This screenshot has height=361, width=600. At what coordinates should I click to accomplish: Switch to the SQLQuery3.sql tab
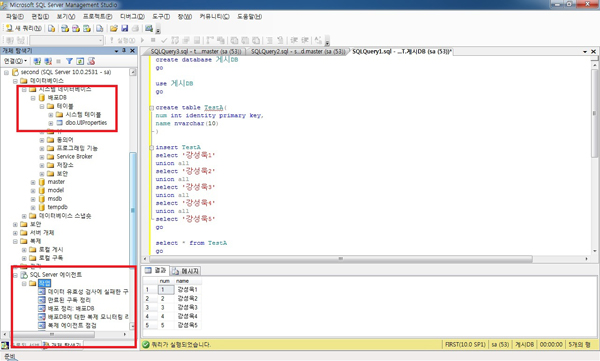(x=196, y=51)
